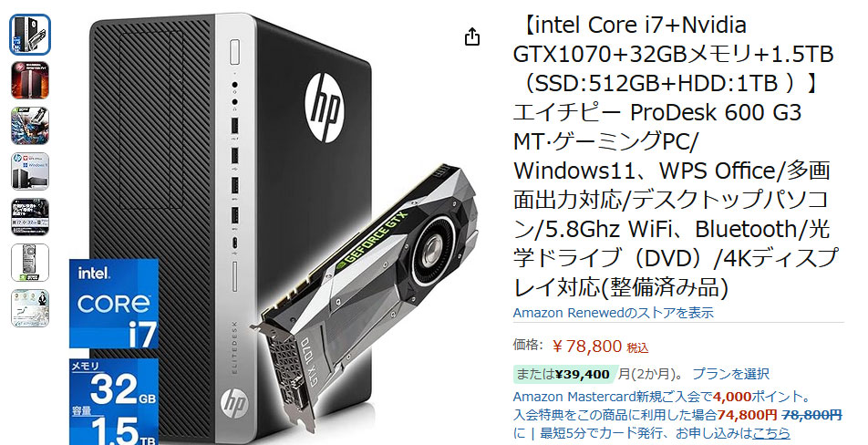
Task: Click プランを選択 payment plan link
Action: pyautogui.click(x=730, y=374)
